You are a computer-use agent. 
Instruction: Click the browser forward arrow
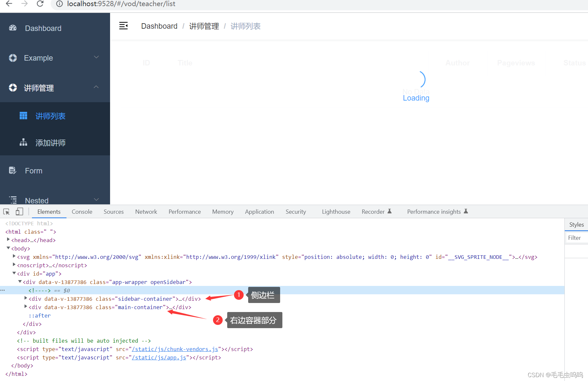click(x=24, y=4)
